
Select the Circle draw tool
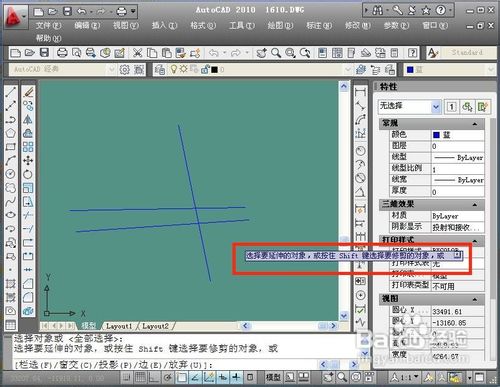click(x=11, y=174)
